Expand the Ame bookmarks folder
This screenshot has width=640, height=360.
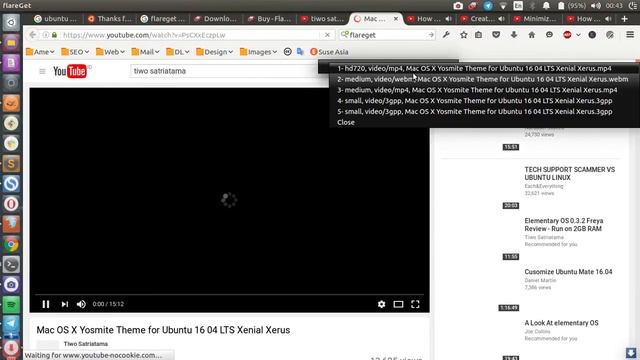coord(40,52)
